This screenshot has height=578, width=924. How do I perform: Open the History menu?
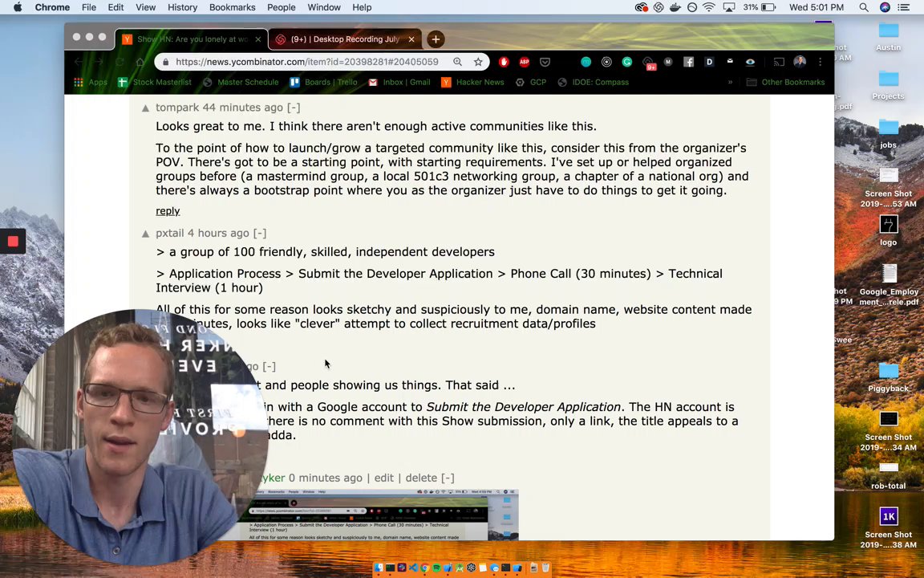(x=182, y=7)
